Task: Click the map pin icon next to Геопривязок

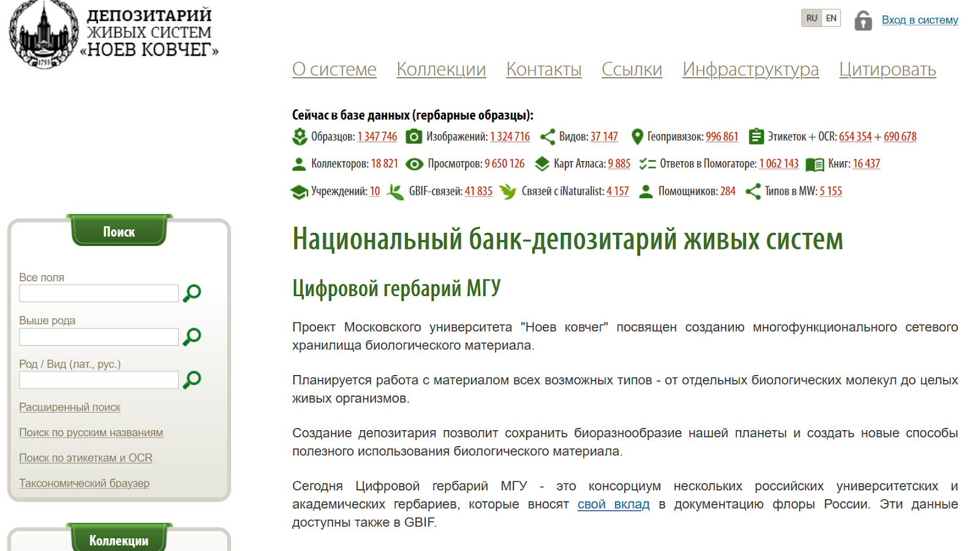Action: pyautogui.click(x=637, y=137)
